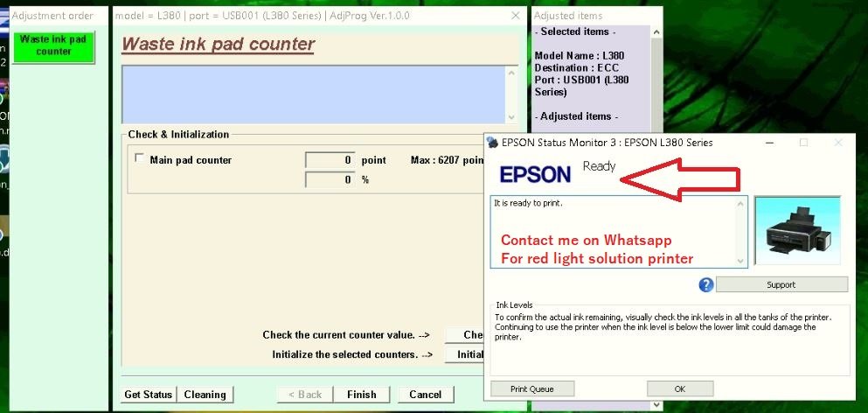Close the AdjProg window
The height and width of the screenshot is (413, 868).
516,16
